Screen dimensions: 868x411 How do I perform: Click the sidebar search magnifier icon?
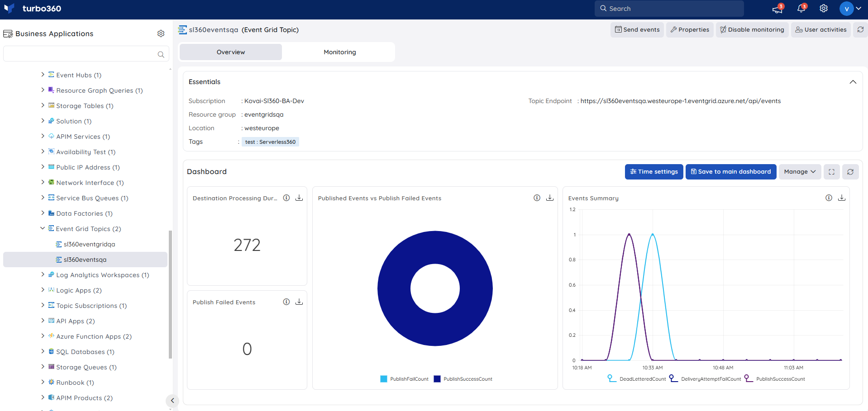[161, 54]
